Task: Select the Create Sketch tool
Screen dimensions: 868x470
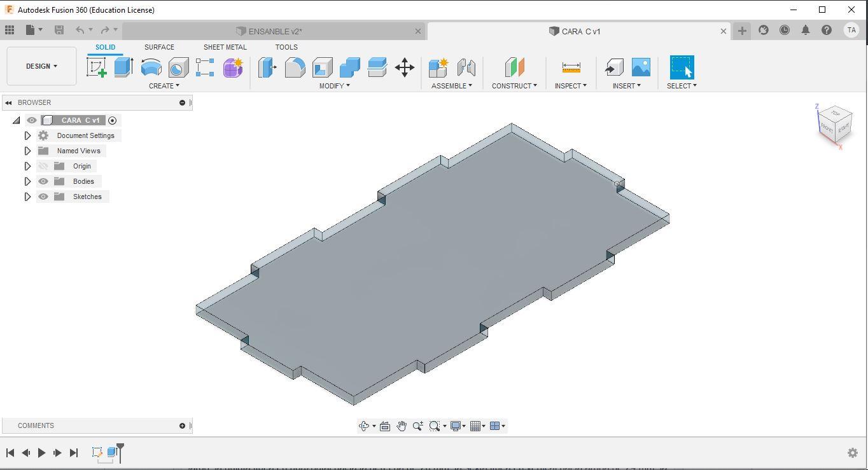Action: coord(97,67)
